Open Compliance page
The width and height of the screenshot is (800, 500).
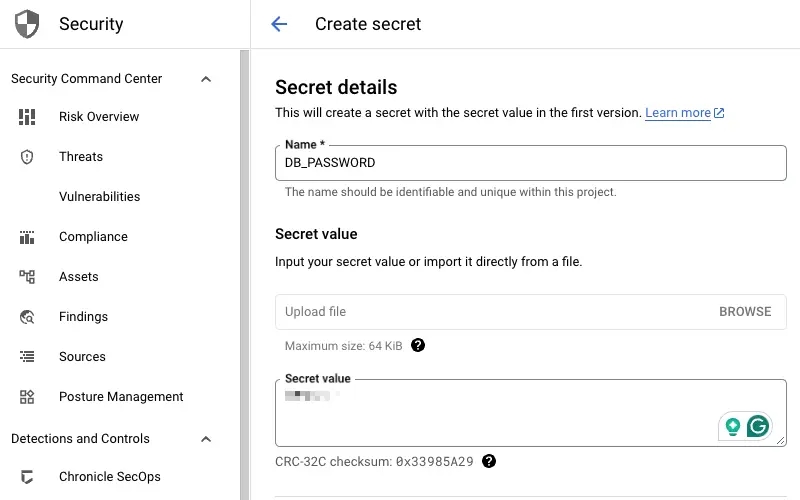(x=93, y=237)
